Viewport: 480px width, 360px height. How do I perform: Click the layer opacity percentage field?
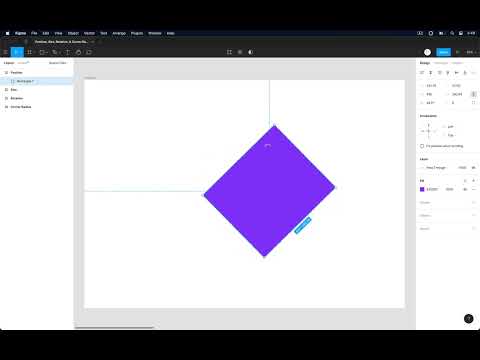point(462,168)
